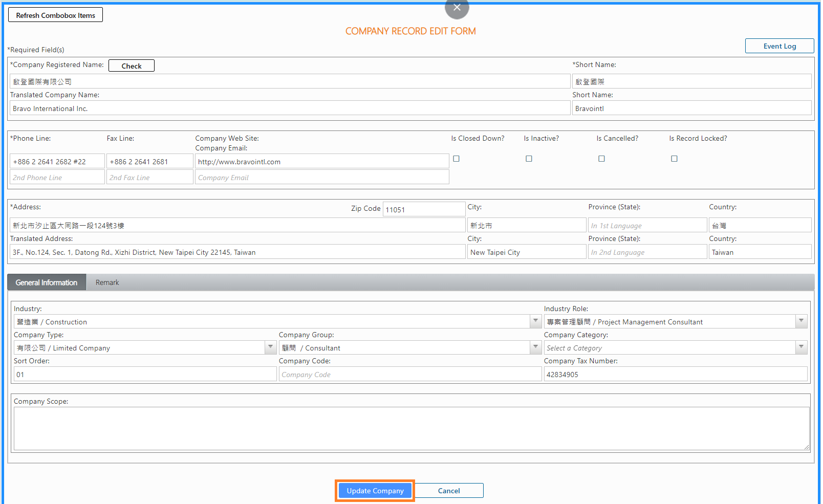Expand the Industry dropdown arrow
The image size is (823, 504).
tap(535, 321)
